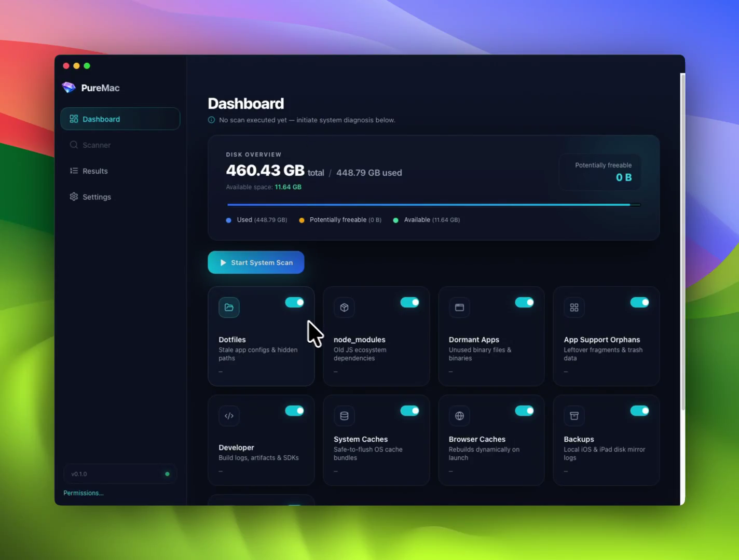This screenshot has height=560, width=739.
Task: Click the v0.1.0 version badge
Action: pyautogui.click(x=120, y=474)
